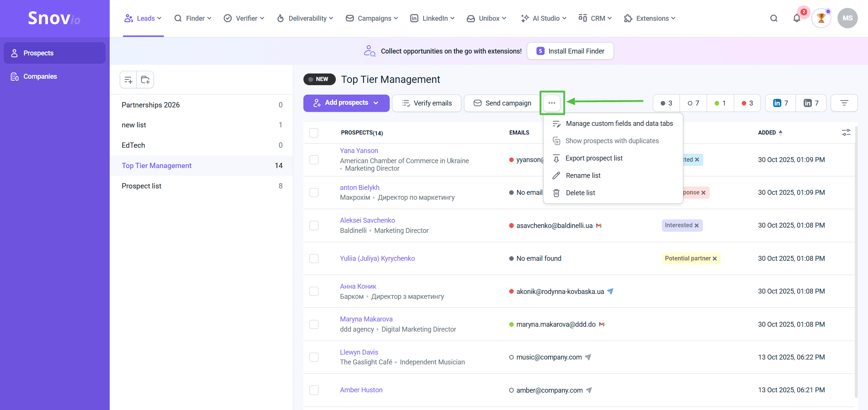Filter by the green valid emails status
Image resolution: width=868 pixels, height=410 pixels.
pyautogui.click(x=720, y=103)
